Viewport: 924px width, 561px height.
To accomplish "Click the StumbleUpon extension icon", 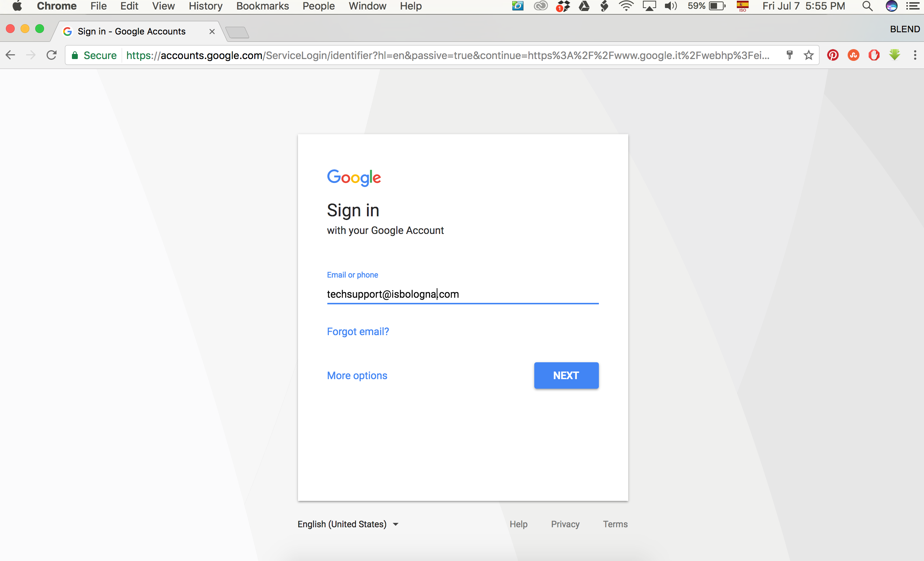I will tap(853, 55).
